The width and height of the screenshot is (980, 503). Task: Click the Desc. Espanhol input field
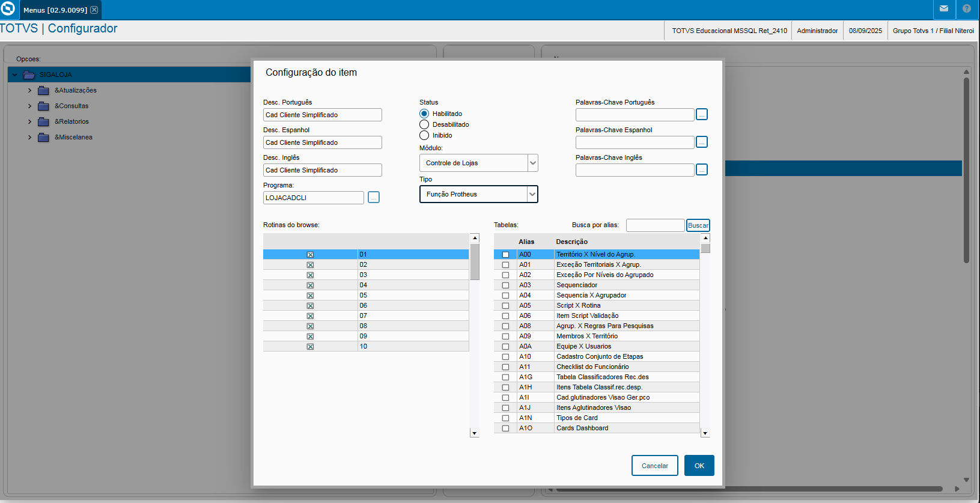tap(323, 142)
